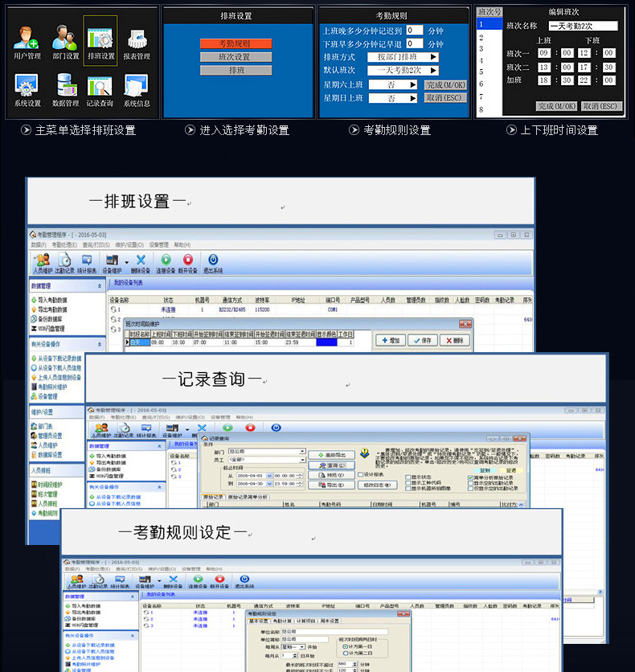Click blue power icon in 记录查询 window toolbar

click(x=277, y=428)
